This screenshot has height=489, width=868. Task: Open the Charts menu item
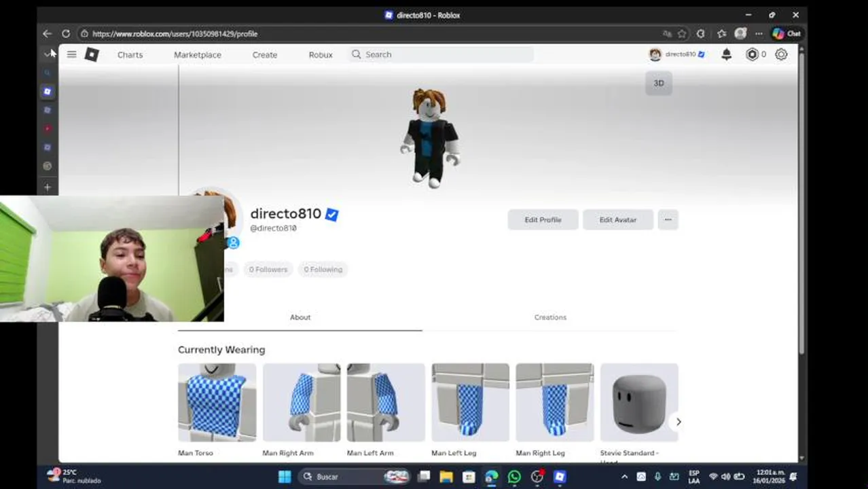click(130, 54)
